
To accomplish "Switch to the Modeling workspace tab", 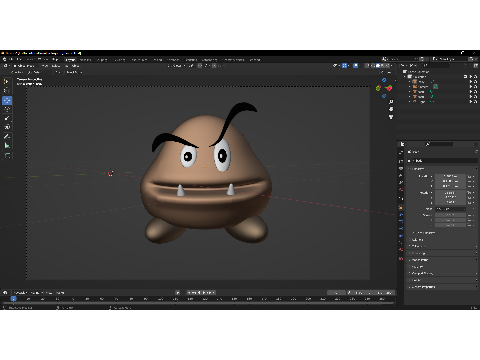I will [85, 60].
